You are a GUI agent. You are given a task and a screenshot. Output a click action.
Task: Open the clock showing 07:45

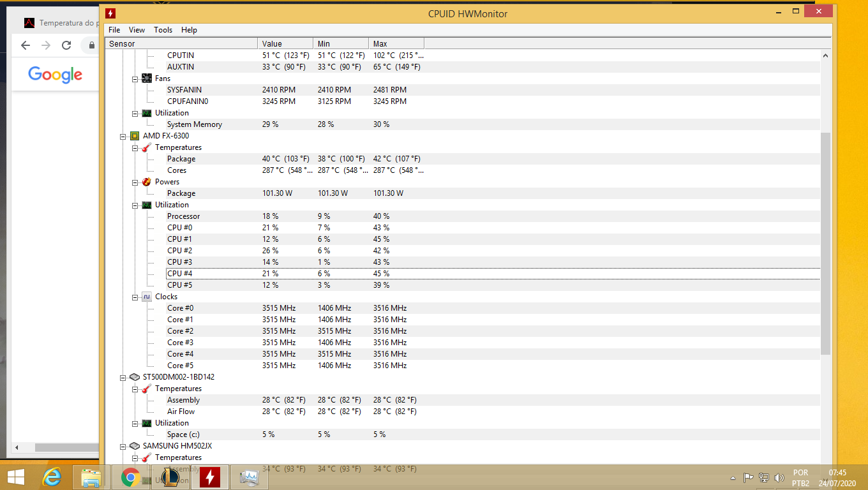tap(837, 478)
